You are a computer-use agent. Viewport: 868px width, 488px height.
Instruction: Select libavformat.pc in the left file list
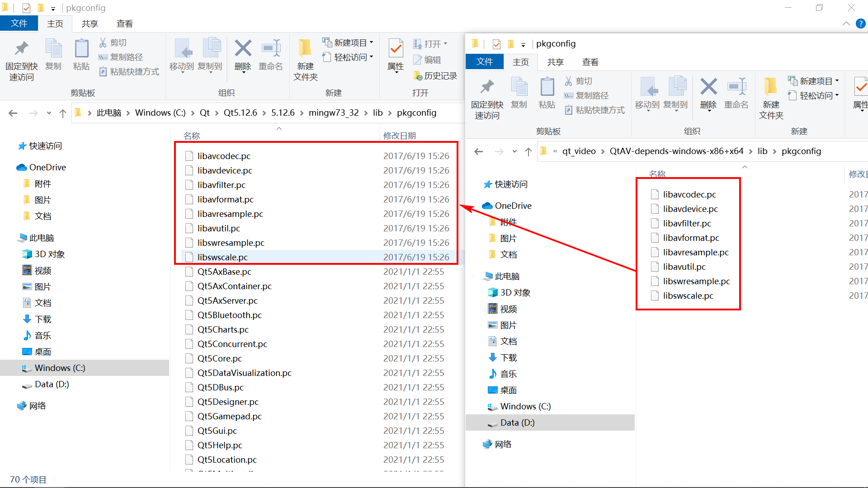click(x=225, y=199)
